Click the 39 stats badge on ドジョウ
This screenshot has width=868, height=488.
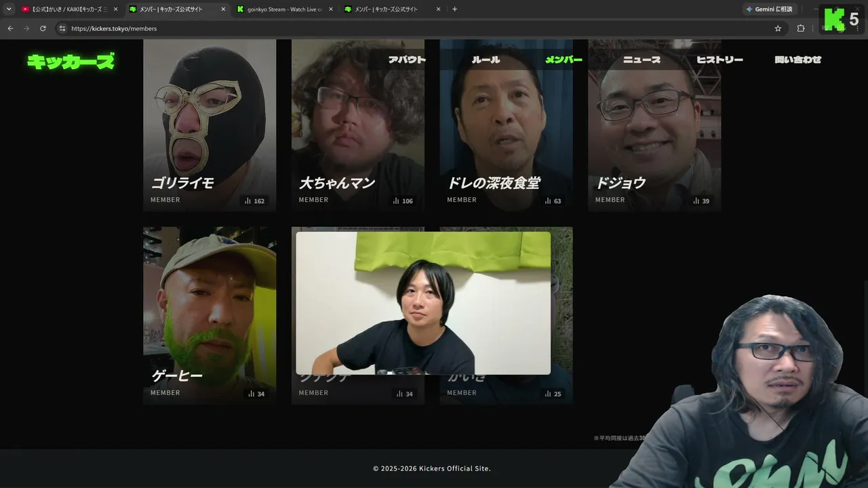(x=701, y=201)
